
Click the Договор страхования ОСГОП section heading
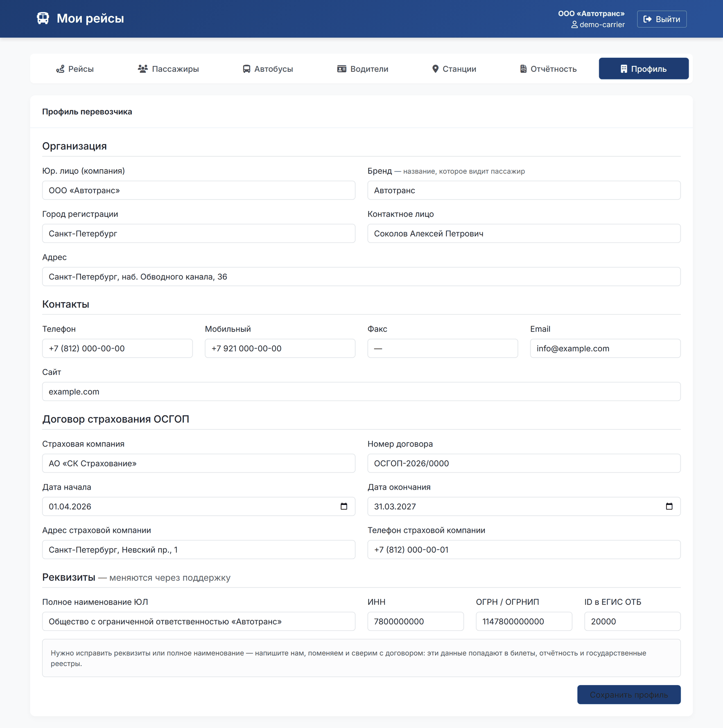coord(116,419)
